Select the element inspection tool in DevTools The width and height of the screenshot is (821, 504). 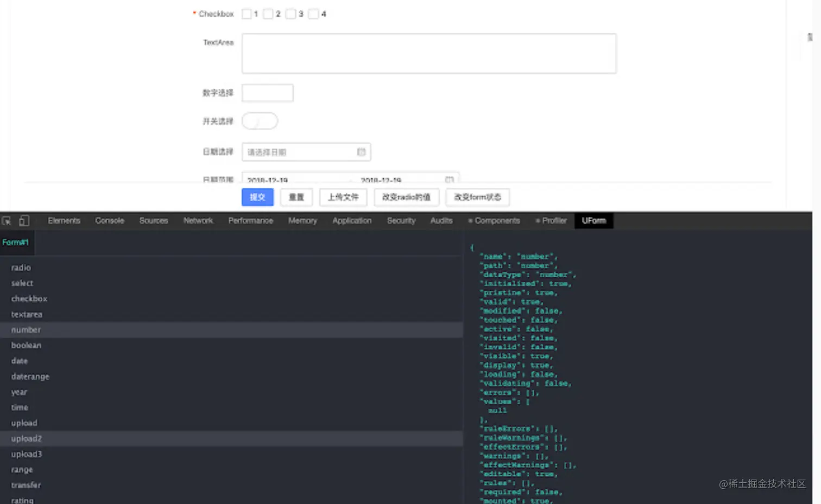[6, 220]
